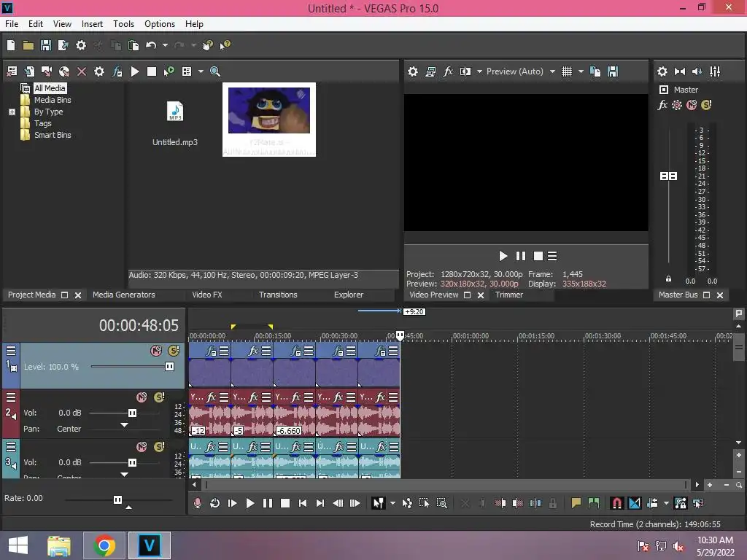The image size is (747, 560).
Task: Mute video track 1
Action: tap(156, 351)
